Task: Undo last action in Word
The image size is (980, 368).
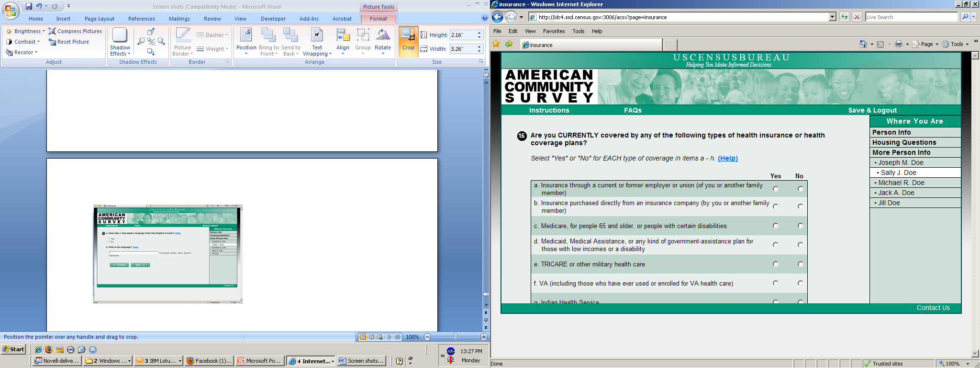Action: click(x=39, y=6)
